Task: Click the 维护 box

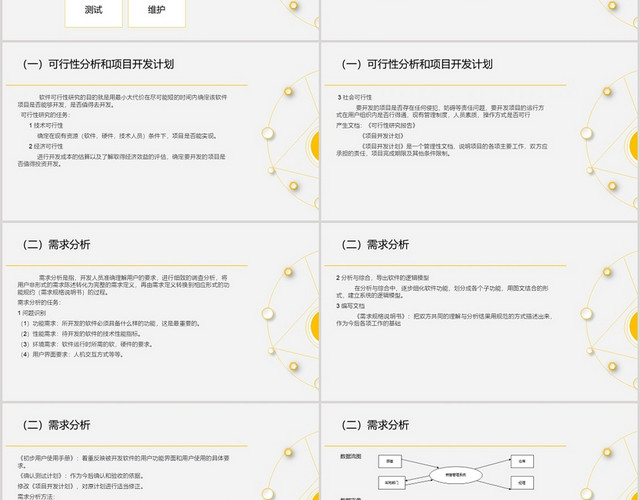Action: coord(157,12)
